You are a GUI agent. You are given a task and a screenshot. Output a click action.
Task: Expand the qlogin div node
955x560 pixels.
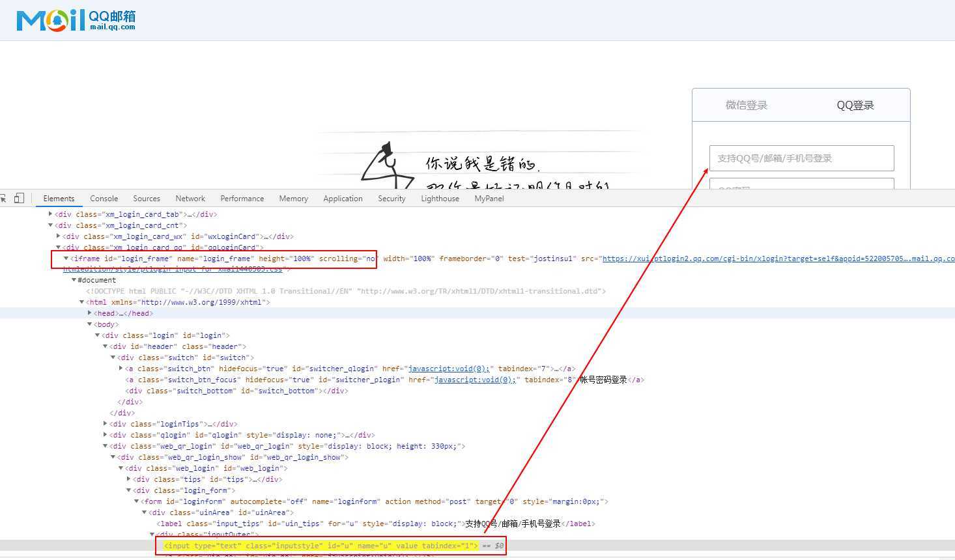[106, 435]
